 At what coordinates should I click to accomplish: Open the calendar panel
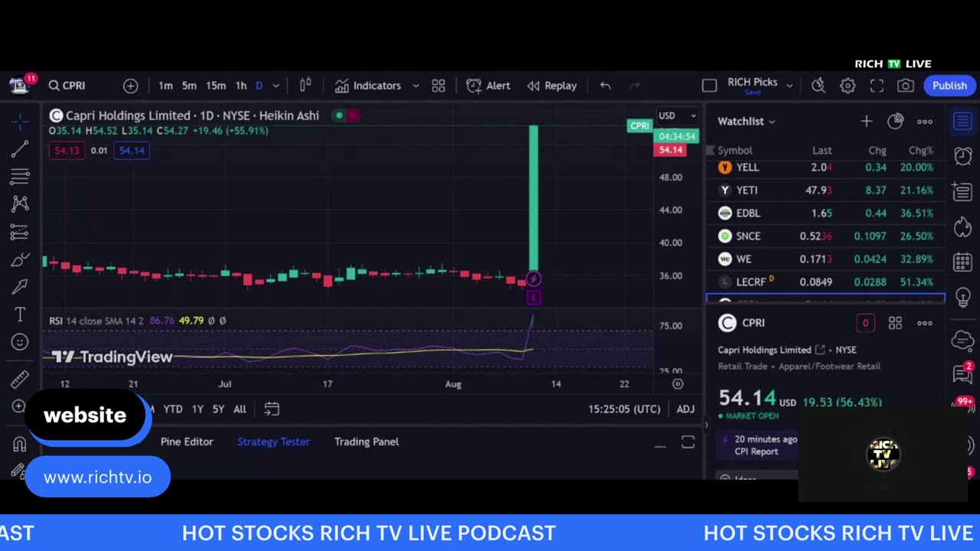[x=962, y=262]
